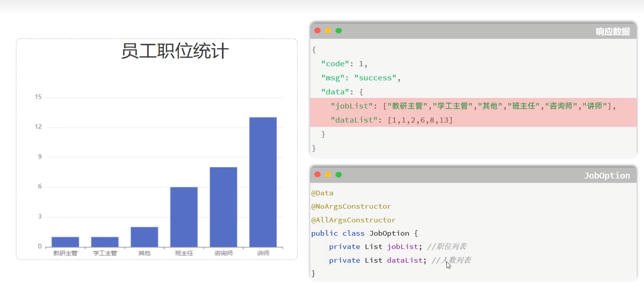Click the highlighted "jobList" JSON line
This screenshot has height=297, width=644.
click(473, 106)
